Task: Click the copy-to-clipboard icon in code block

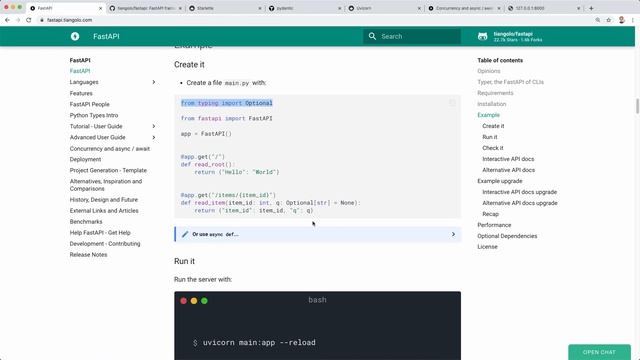Action: [x=452, y=103]
